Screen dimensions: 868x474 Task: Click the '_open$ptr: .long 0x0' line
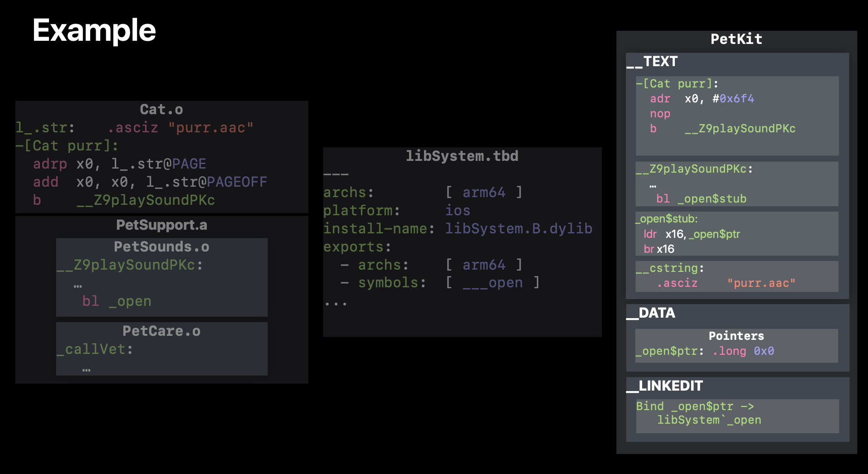[x=705, y=351]
